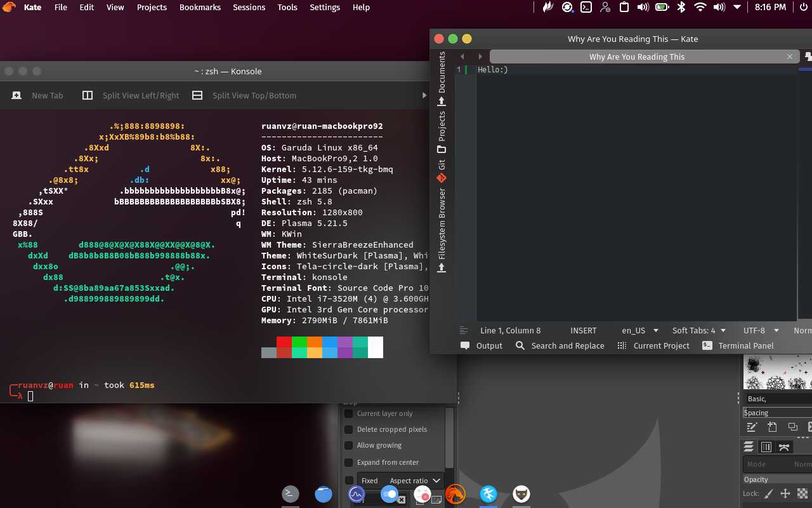Screen dimensions: 812x508
Task: Click the Split View Top/Bottom icon
Action: pyautogui.click(x=197, y=95)
